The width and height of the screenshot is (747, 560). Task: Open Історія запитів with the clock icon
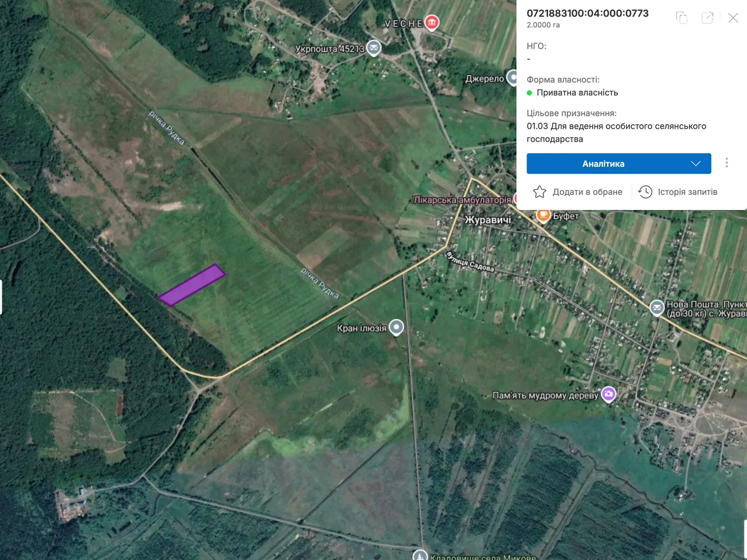pos(646,191)
